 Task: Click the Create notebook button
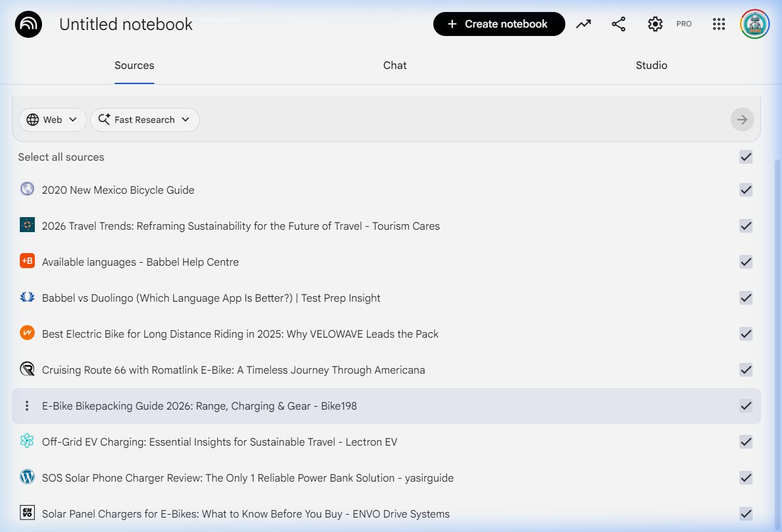click(x=499, y=24)
